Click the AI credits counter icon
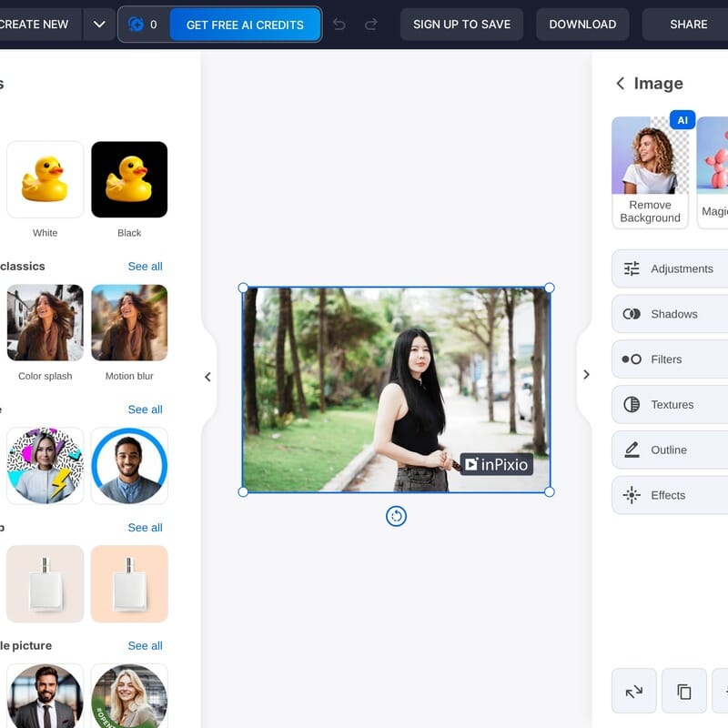 click(136, 25)
